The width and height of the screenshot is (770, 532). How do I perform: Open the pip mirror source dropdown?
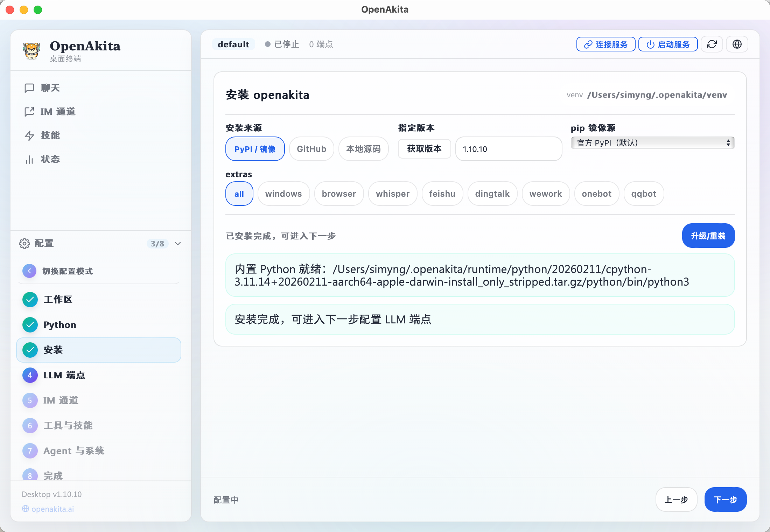(x=652, y=143)
